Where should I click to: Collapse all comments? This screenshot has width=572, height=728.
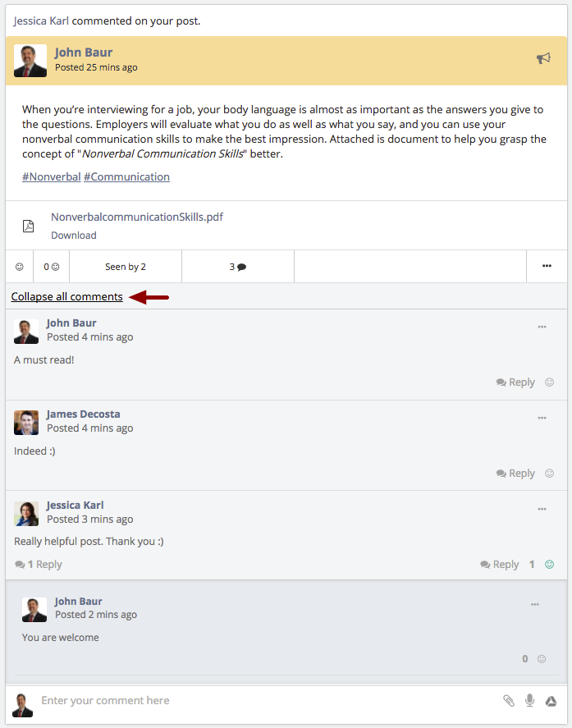coord(66,296)
